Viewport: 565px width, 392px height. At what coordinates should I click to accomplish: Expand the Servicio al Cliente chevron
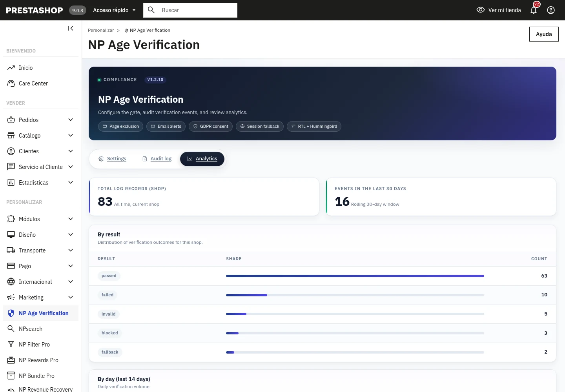[x=71, y=167]
